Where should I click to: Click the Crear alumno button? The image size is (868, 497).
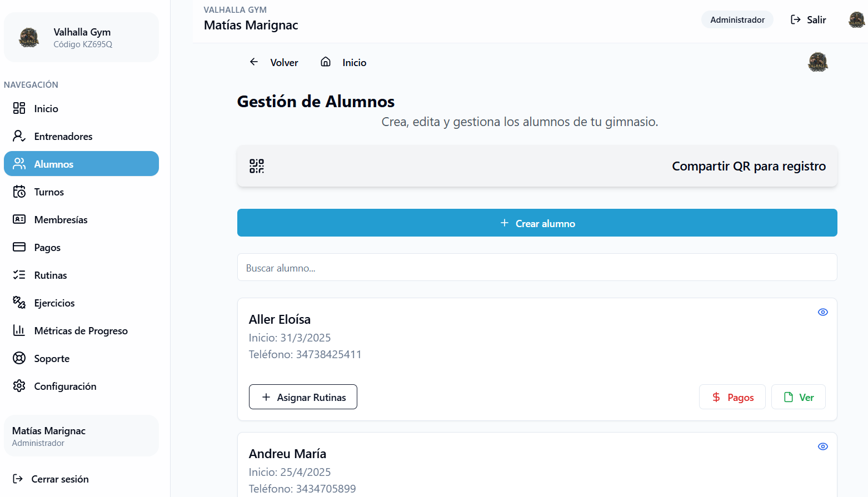[x=537, y=223]
